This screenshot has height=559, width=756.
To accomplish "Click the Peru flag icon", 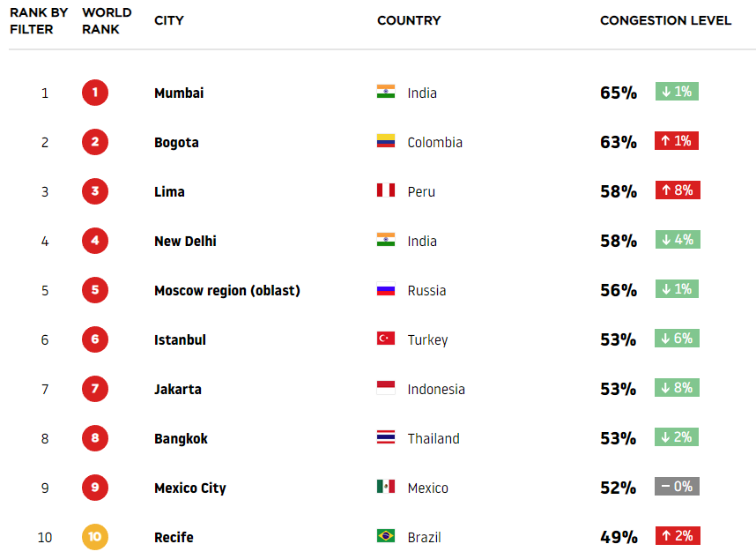I will [386, 190].
